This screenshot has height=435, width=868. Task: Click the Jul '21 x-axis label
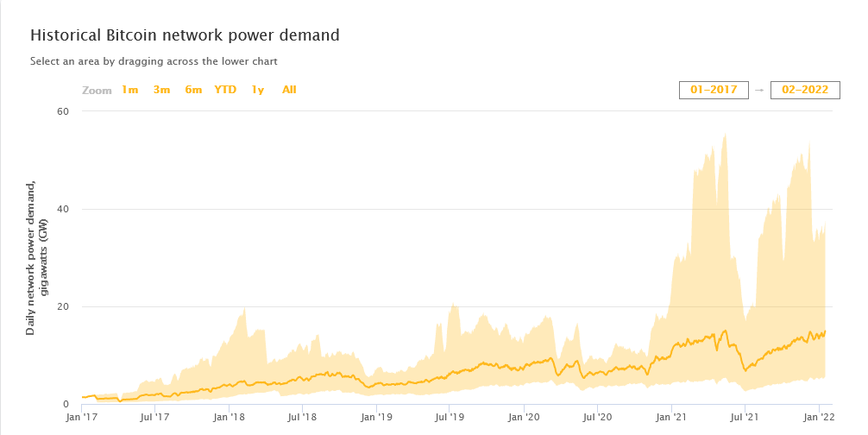coord(745,417)
